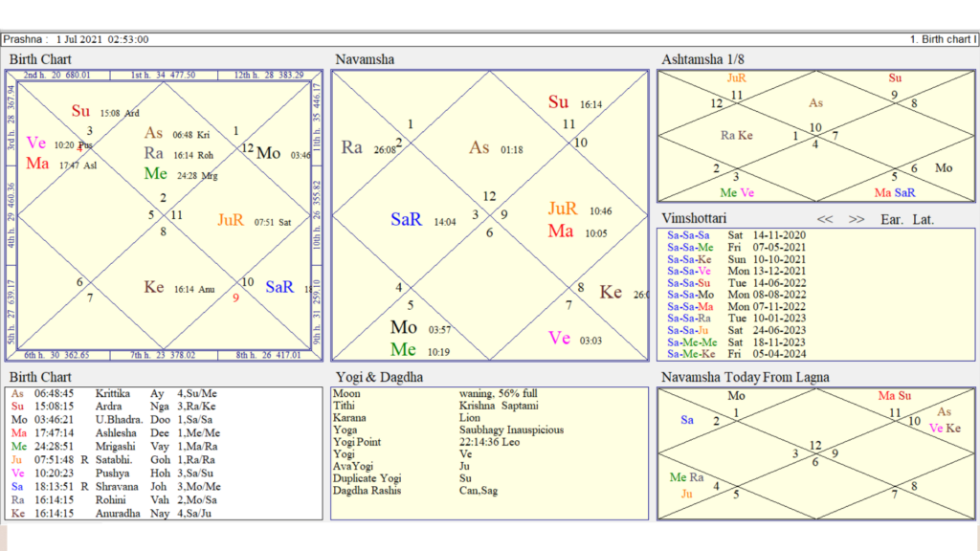Screen dimensions: 980x551
Task: Select Me 24:28 Mrg in the Birth Chart
Action: pos(181,174)
